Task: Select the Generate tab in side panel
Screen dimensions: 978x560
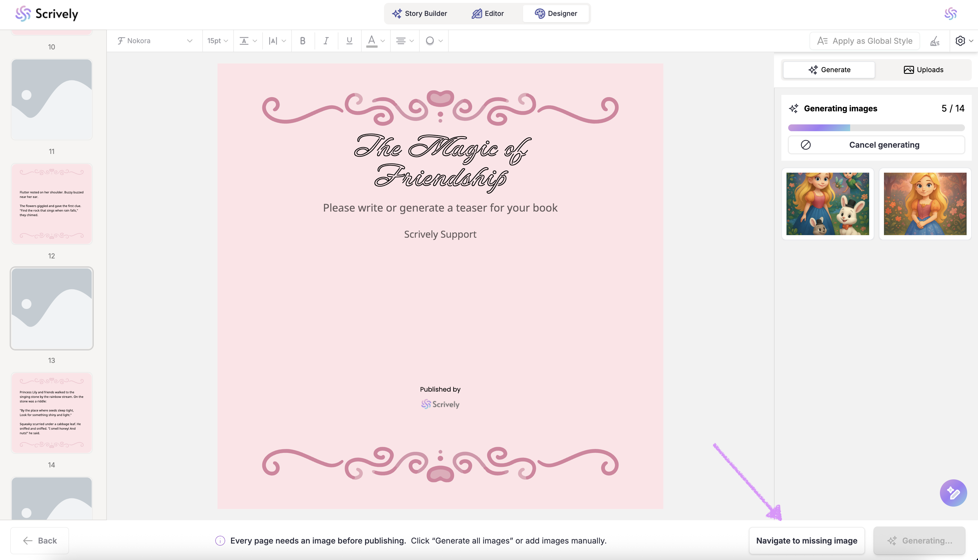Action: [x=829, y=70]
